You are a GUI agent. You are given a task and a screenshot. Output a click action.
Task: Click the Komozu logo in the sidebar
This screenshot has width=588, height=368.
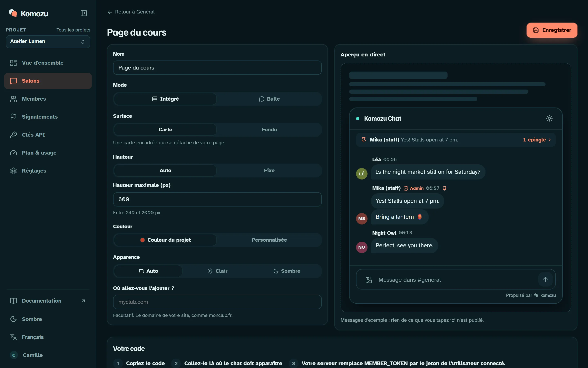point(28,14)
